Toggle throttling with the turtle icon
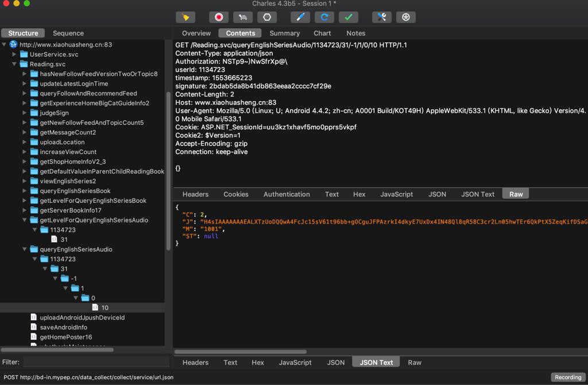Image resolution: width=588 pixels, height=385 pixels. [x=242, y=17]
